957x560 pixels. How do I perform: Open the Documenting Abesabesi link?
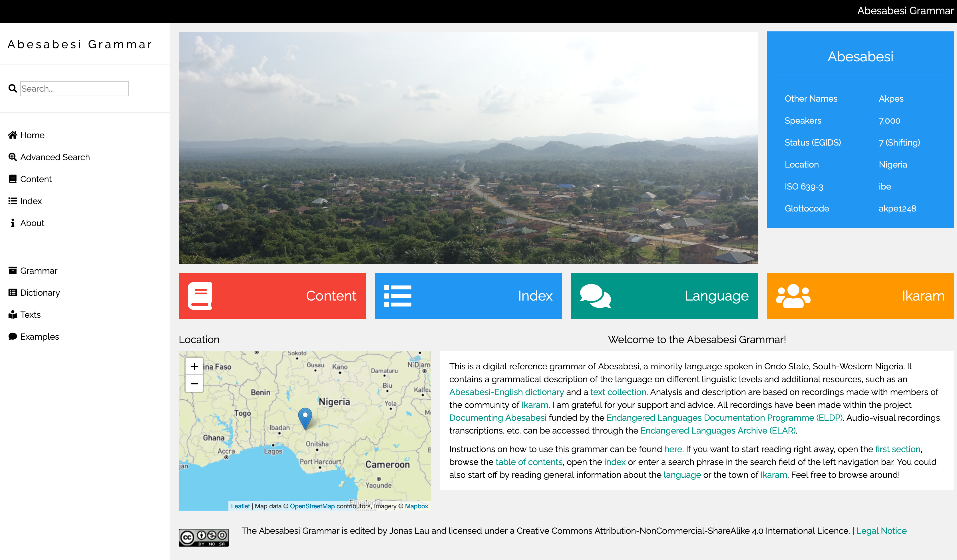[498, 418]
